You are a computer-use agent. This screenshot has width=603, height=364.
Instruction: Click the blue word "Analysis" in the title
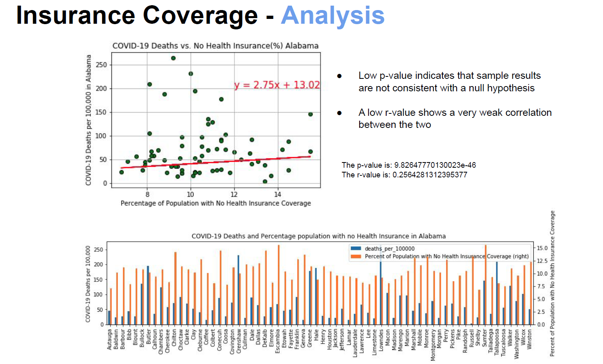click(333, 16)
